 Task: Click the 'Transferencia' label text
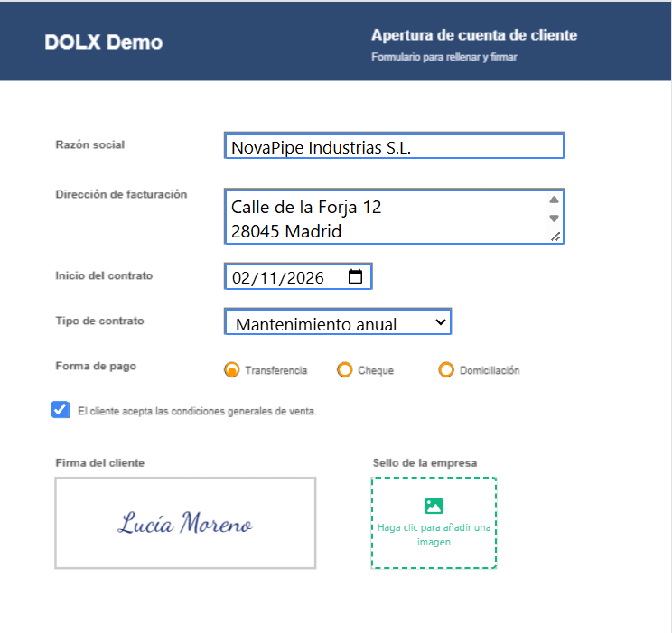pos(276,370)
